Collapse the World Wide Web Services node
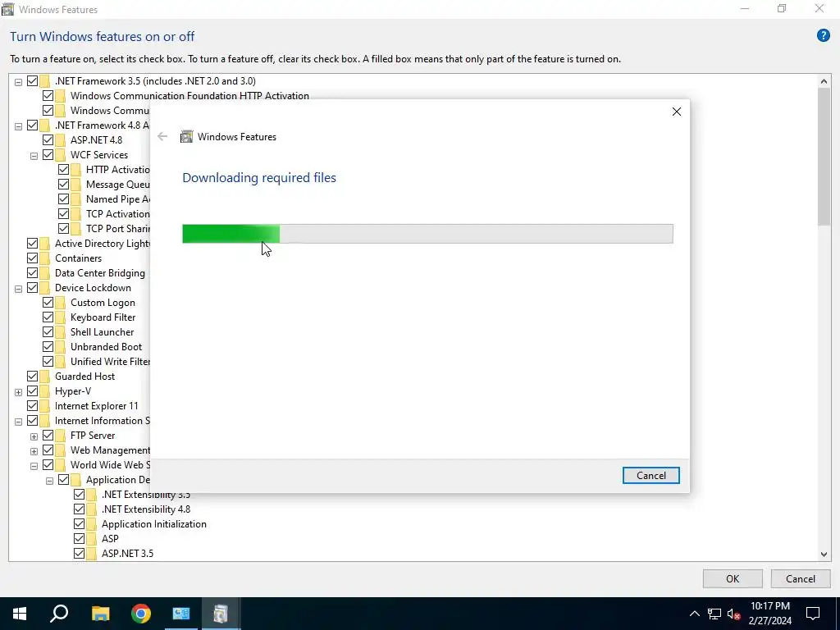 coord(34,466)
